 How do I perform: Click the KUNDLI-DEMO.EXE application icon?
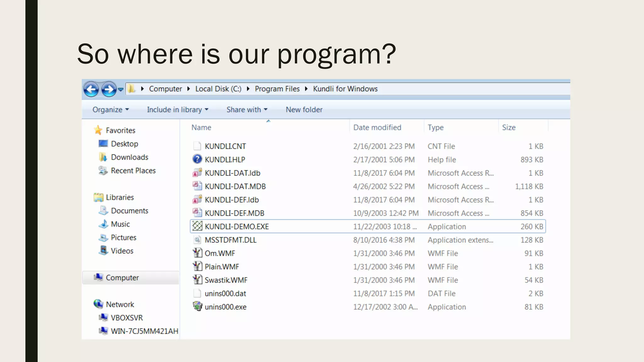pyautogui.click(x=197, y=226)
